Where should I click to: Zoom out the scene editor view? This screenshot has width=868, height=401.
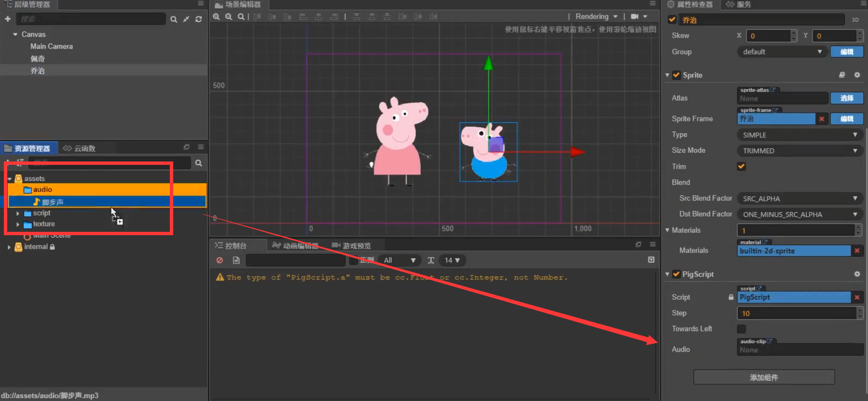(229, 16)
